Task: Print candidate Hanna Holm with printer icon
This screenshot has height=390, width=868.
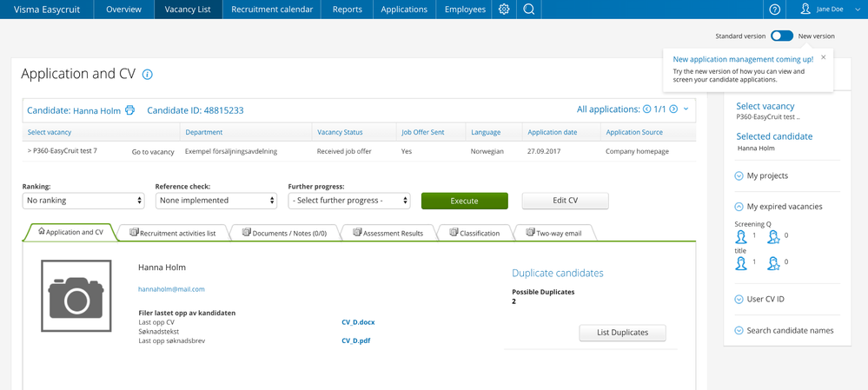Action: [x=129, y=110]
